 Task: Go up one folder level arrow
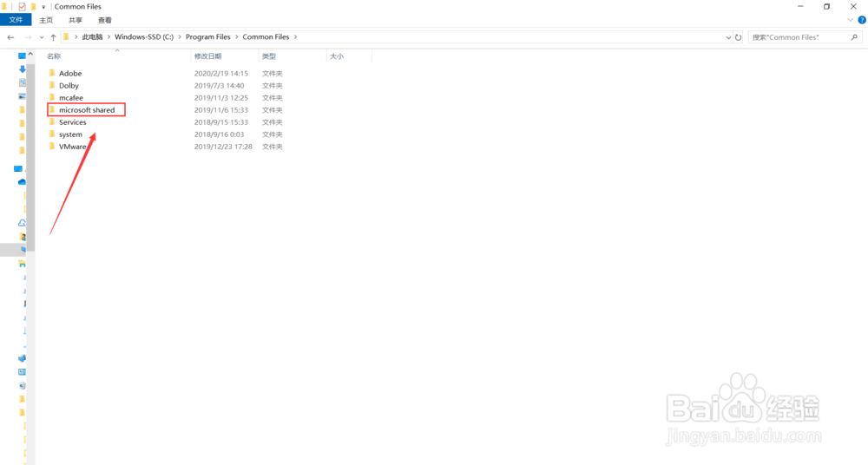pos(53,37)
